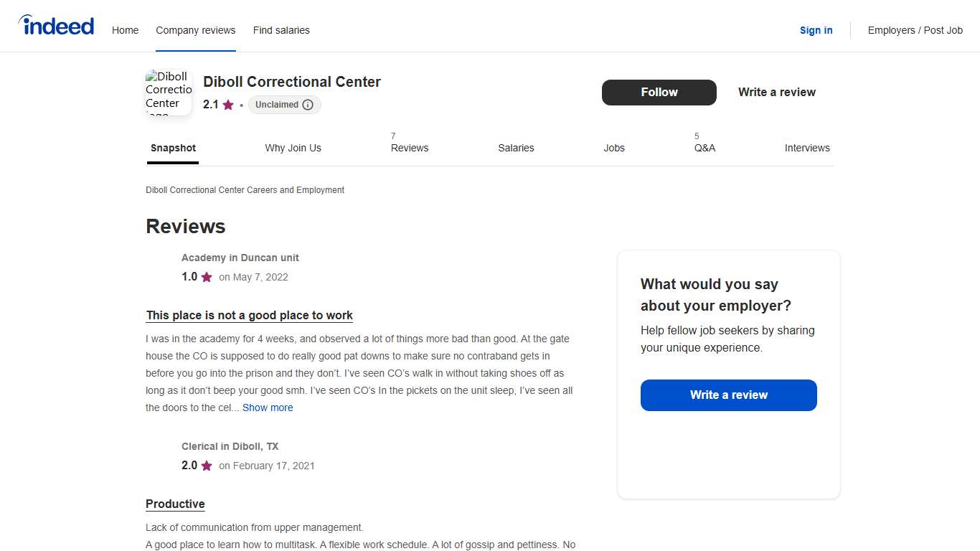Open Company reviews in top navigation

pos(196,30)
